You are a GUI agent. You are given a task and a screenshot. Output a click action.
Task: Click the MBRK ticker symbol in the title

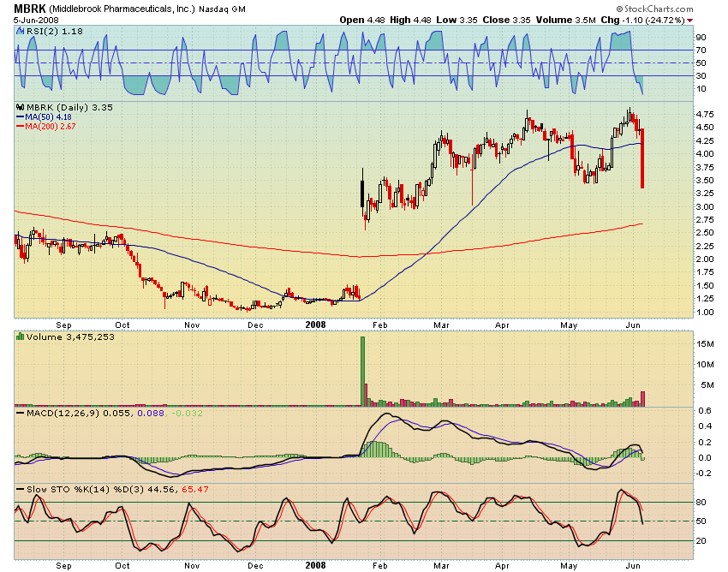click(x=30, y=9)
